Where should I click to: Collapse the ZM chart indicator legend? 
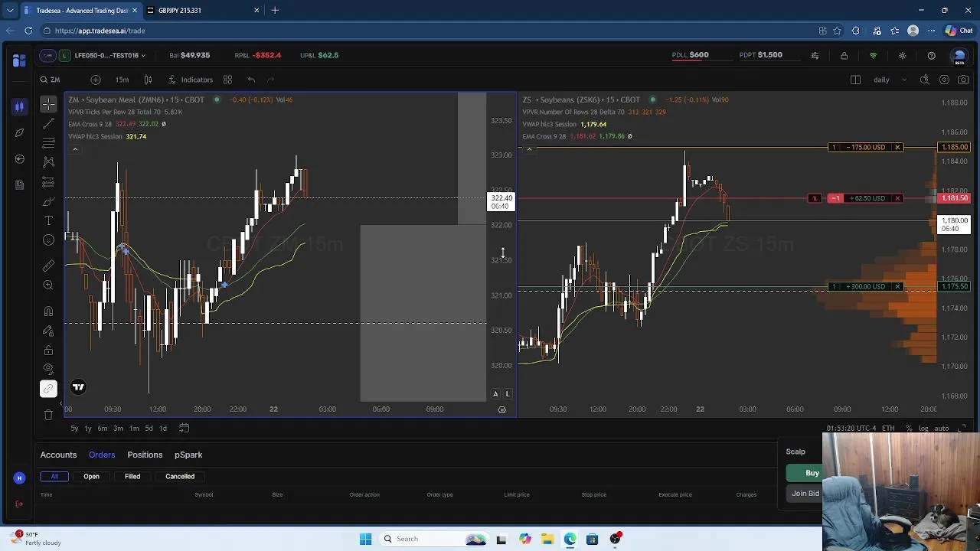pyautogui.click(x=75, y=149)
